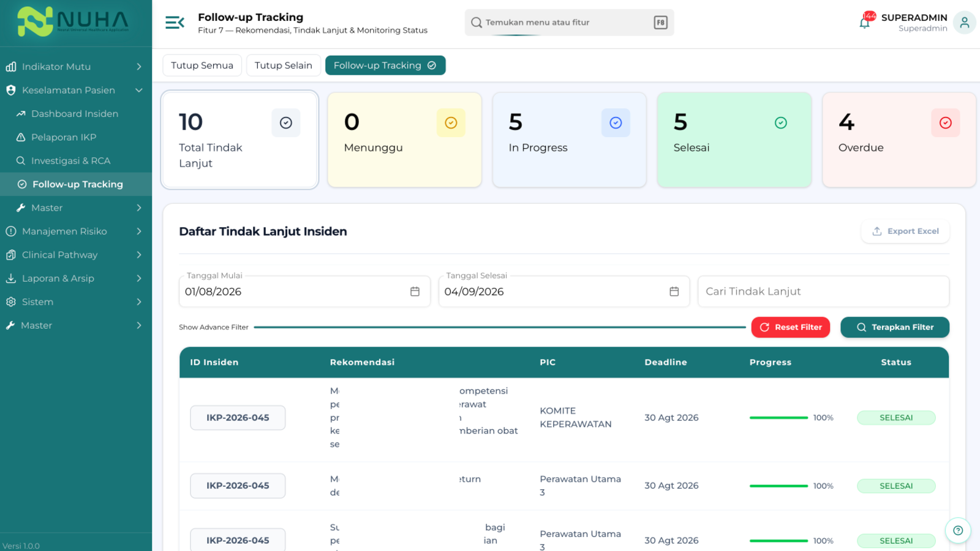Click the Total Tindak Lanjut check icon
Screen dimensions: 980x551
(286, 123)
